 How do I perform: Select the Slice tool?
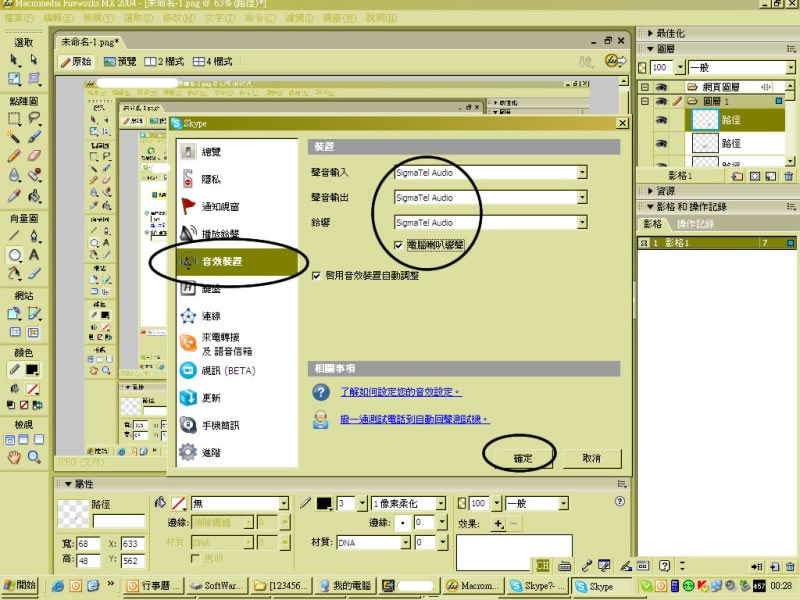coord(34,313)
